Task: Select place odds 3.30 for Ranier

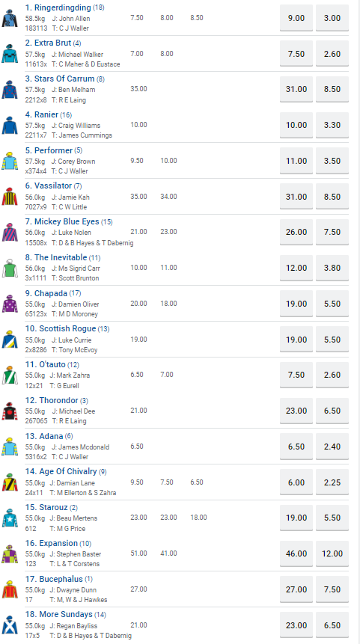Action: click(x=332, y=125)
